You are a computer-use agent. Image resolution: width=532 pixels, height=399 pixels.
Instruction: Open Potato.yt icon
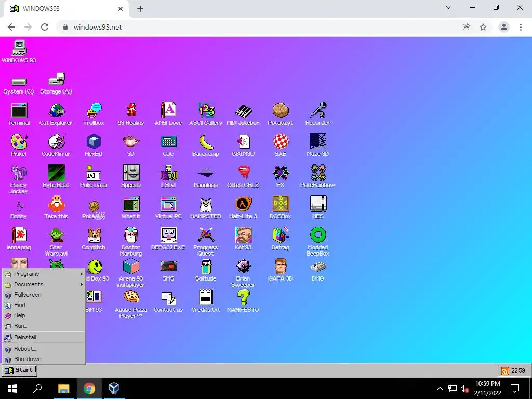coord(280,114)
